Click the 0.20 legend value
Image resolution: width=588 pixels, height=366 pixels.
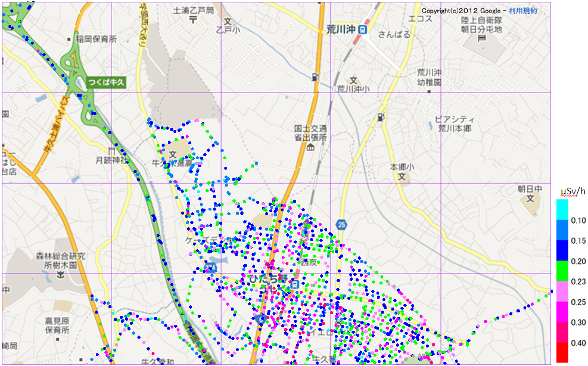[x=578, y=261]
